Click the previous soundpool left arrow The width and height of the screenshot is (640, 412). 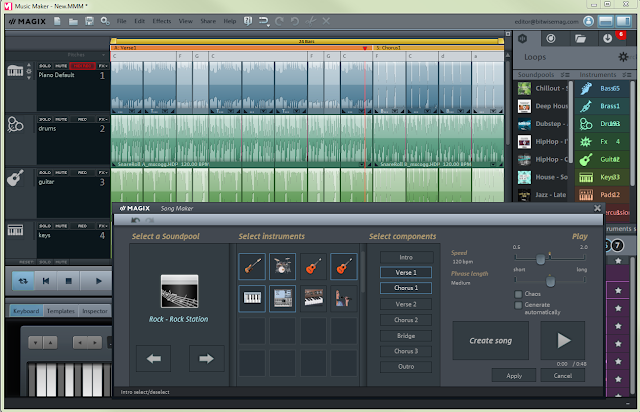pos(153,357)
